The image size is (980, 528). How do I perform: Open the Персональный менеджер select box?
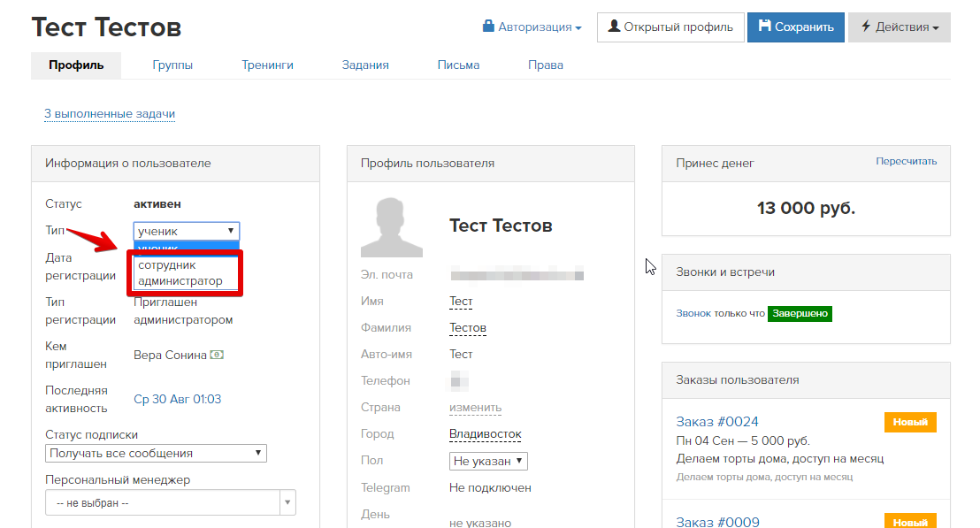[170, 503]
